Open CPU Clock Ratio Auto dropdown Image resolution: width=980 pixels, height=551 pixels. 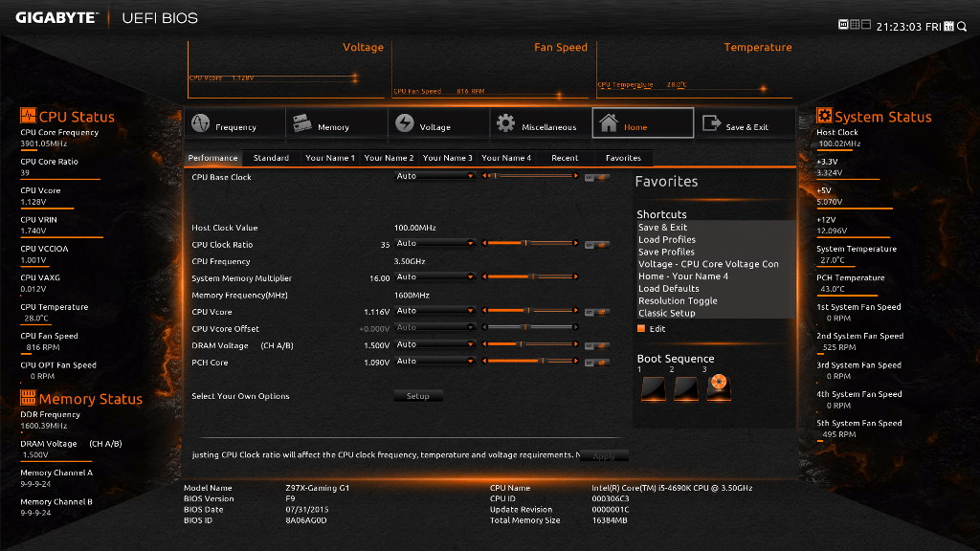(x=434, y=243)
